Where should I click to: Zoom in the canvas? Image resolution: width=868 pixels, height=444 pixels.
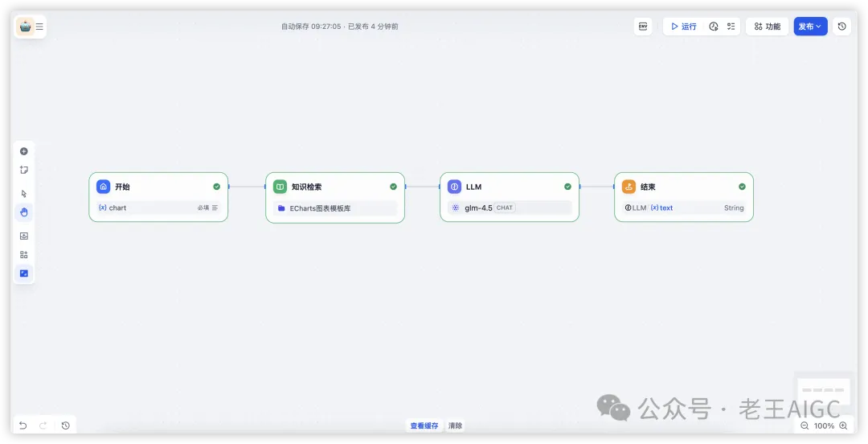click(843, 425)
